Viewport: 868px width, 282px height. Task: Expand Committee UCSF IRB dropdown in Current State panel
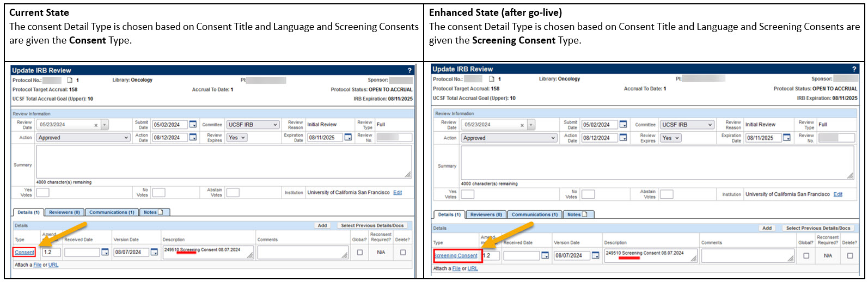(x=253, y=125)
